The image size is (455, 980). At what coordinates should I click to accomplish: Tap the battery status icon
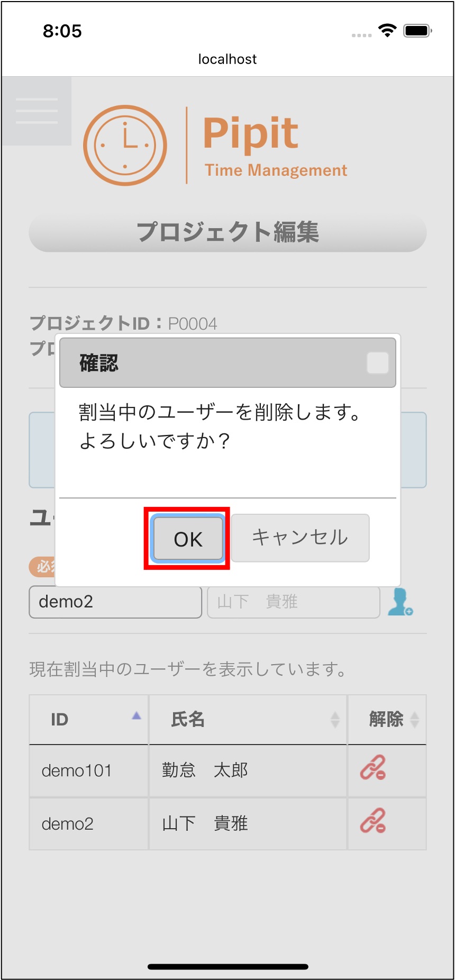click(x=418, y=31)
